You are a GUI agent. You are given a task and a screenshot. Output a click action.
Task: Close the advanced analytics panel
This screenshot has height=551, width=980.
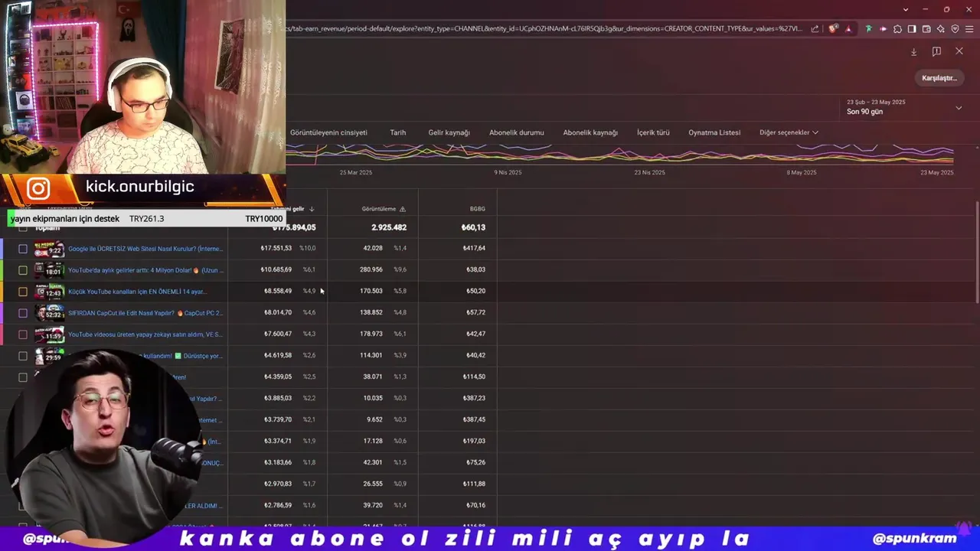tap(959, 51)
